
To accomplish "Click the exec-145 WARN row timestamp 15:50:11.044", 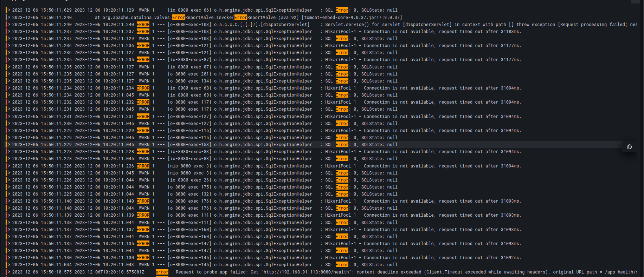I will (42, 265).
